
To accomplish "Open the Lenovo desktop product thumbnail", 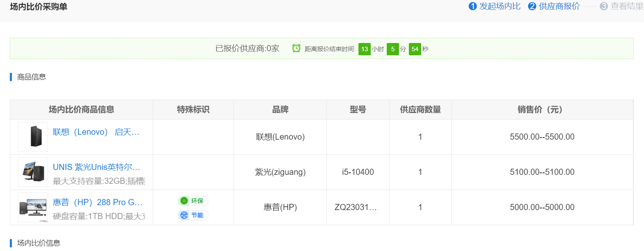I will [33, 137].
